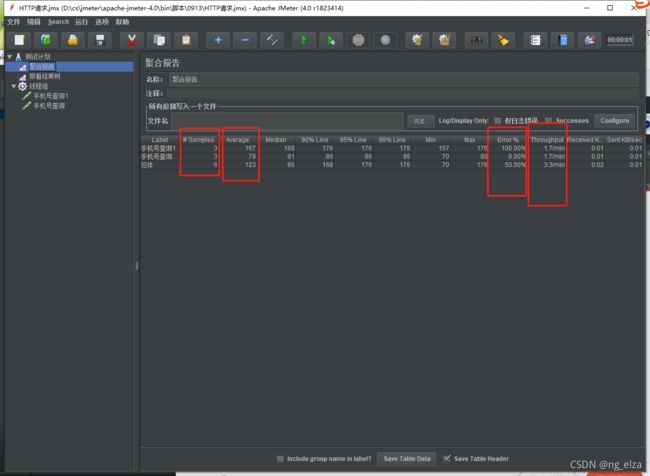The width and height of the screenshot is (650, 476).
Task: Click into the 注释 comment field
Action: [x=402, y=93]
